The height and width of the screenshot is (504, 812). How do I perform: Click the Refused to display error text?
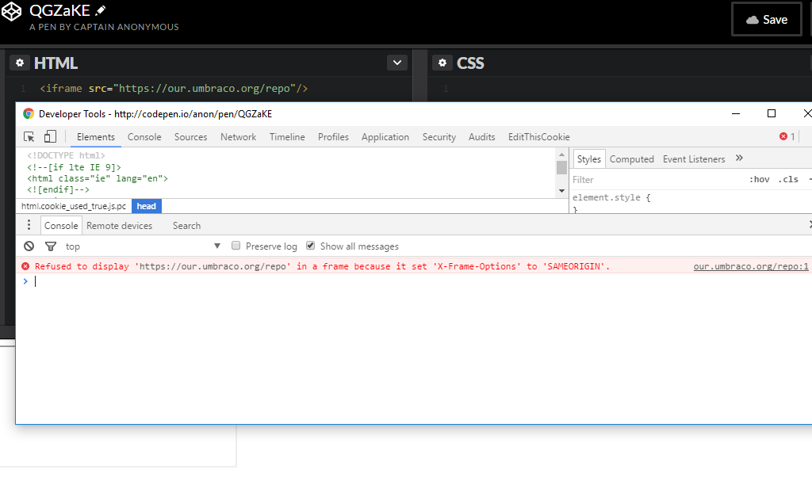point(322,266)
